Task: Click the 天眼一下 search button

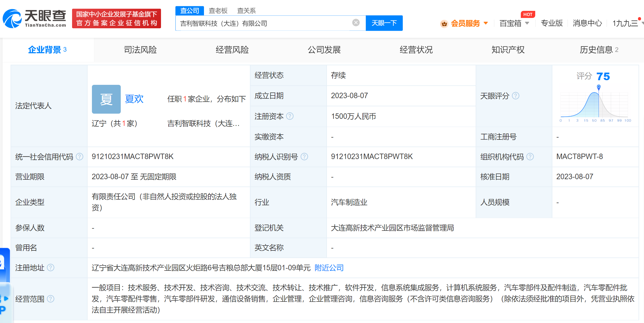Action: [x=384, y=23]
